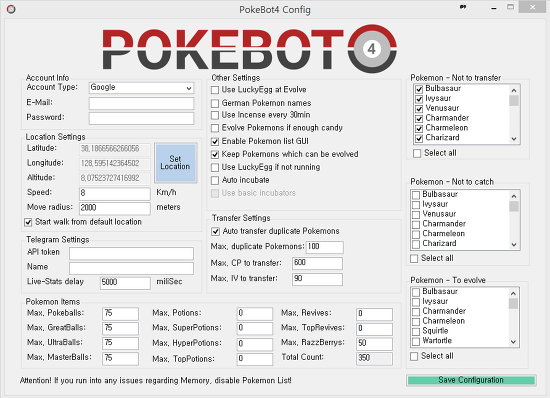The image size is (550, 398).
Task: Click Not to transfer list scroll-down arrow
Action: (514, 139)
